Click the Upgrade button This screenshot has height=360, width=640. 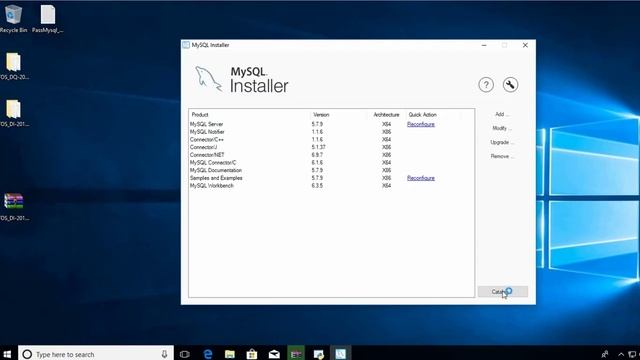(x=502, y=142)
